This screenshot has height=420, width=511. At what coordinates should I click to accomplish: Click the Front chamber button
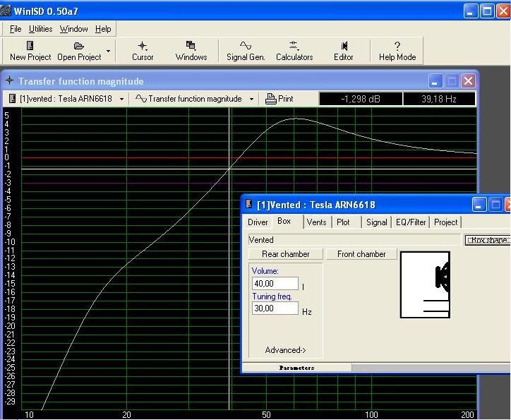361,254
